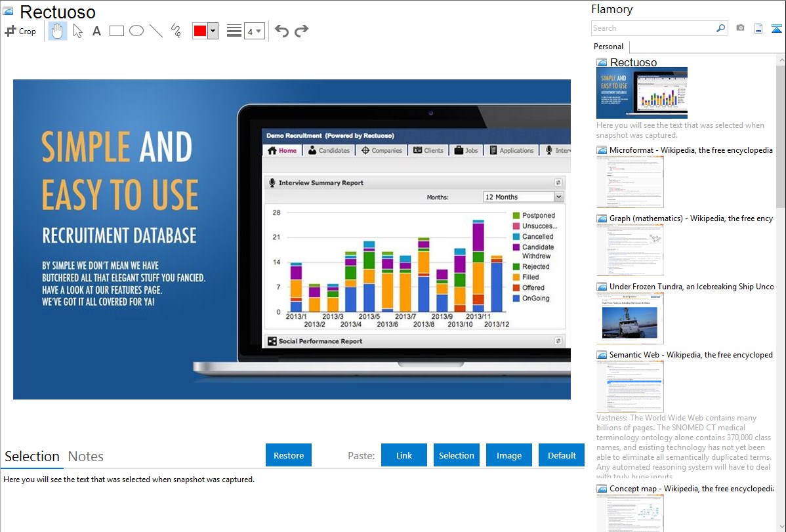Image resolution: width=786 pixels, height=532 pixels.
Task: Activate the hand pan tool
Action: pos(57,31)
